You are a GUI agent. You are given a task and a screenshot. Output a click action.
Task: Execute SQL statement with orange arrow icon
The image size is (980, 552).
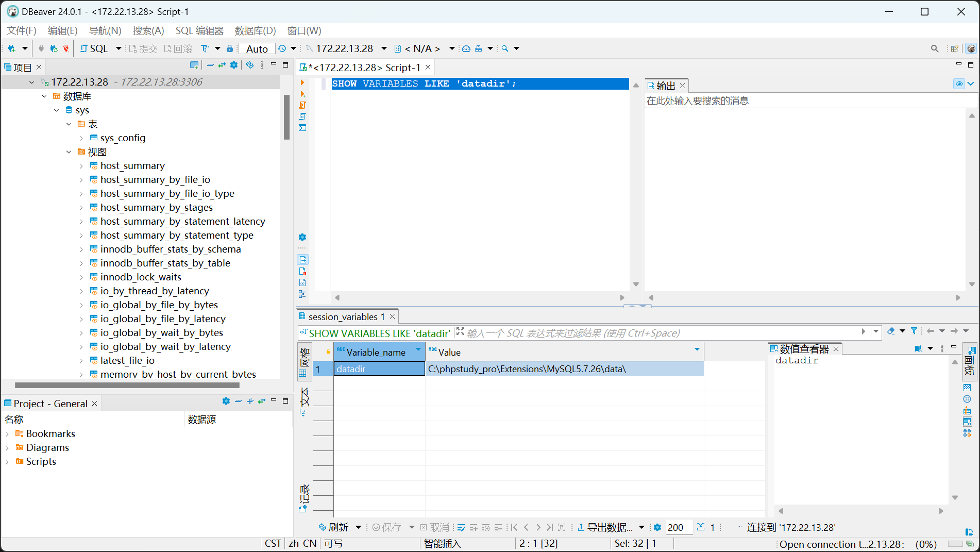[302, 82]
